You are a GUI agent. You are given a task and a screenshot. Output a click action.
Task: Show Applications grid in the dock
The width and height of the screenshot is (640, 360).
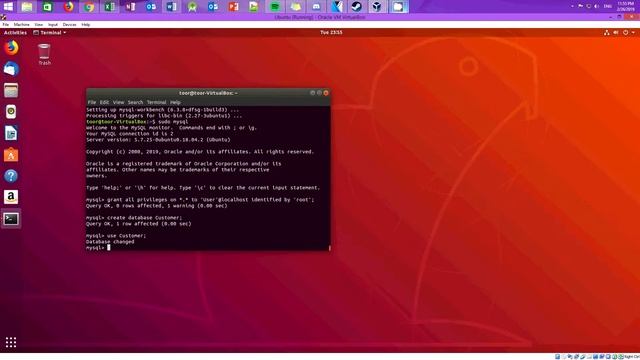[11, 342]
